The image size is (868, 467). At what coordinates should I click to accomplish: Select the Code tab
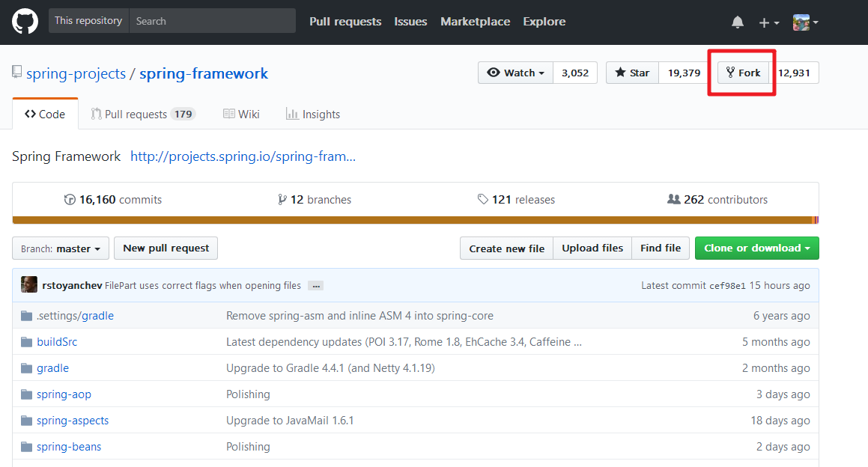[x=45, y=114]
